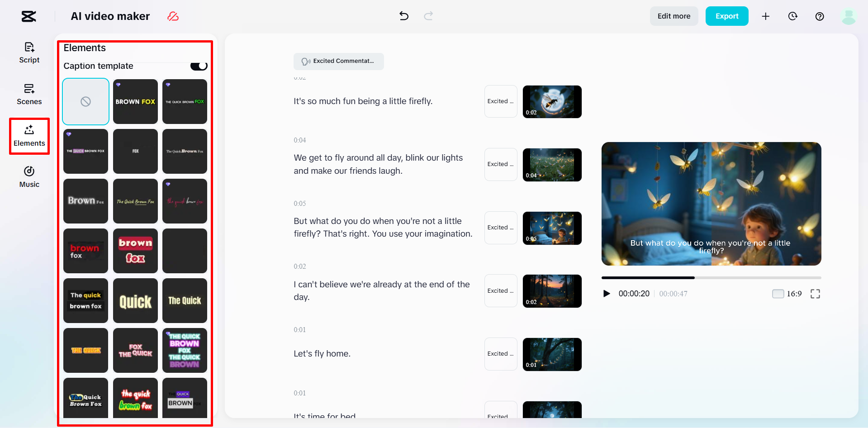Choose the small white FOX caption template
This screenshot has height=428, width=868.
[135, 151]
